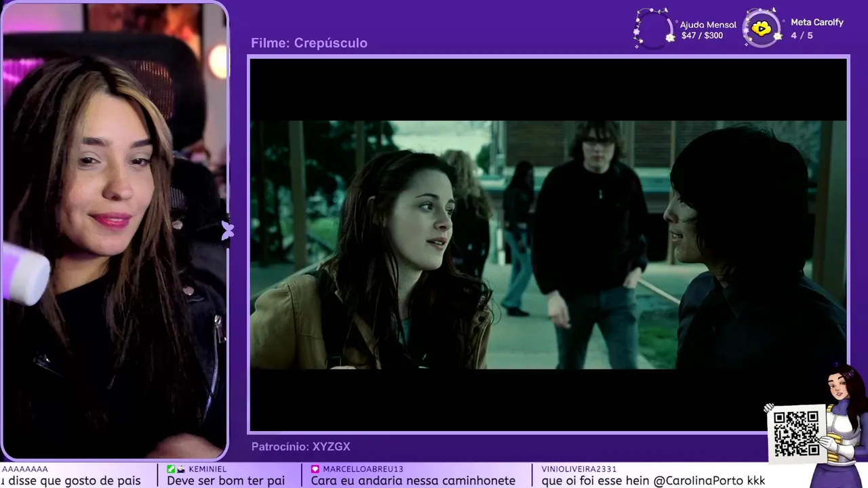This screenshot has height=488, width=868.
Task: Click the green check badge beside KEMINIEL
Action: (x=171, y=469)
